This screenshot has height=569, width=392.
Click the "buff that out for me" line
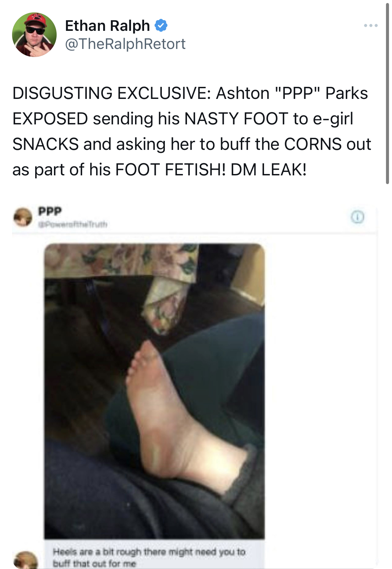(x=94, y=564)
